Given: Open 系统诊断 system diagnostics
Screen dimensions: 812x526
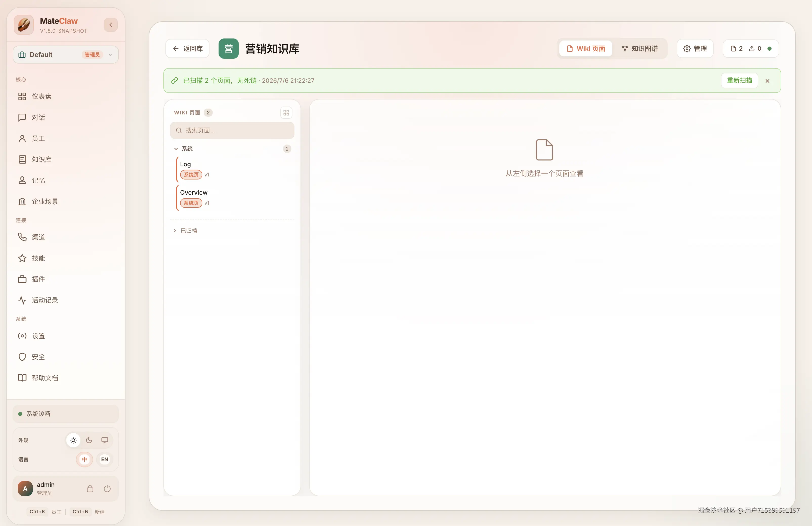Looking at the screenshot, I should (x=66, y=414).
